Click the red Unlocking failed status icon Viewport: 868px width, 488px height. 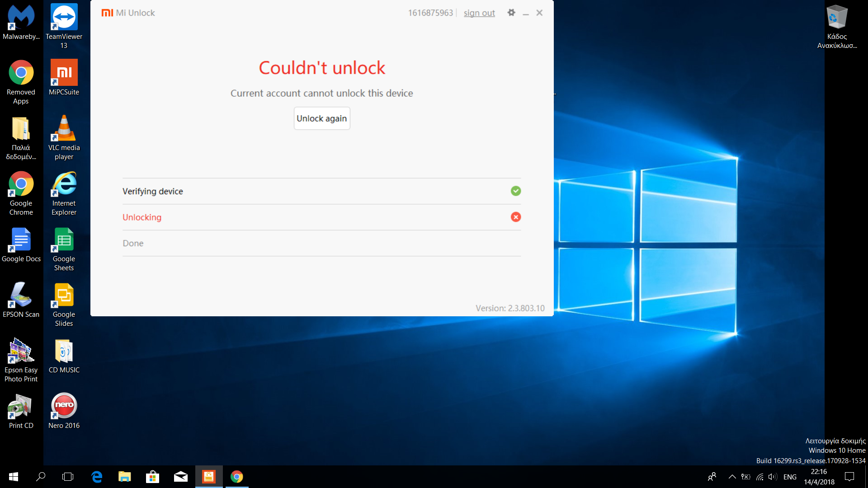pyautogui.click(x=516, y=217)
